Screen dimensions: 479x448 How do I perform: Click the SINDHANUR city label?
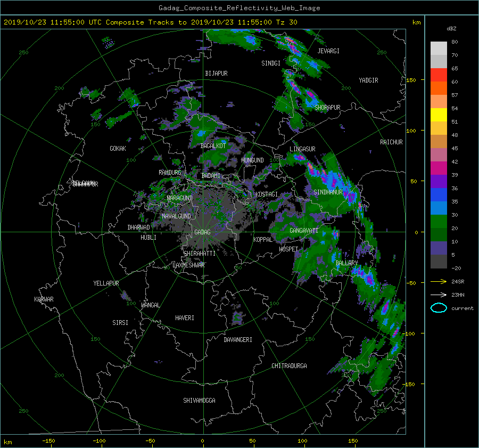tap(328, 192)
